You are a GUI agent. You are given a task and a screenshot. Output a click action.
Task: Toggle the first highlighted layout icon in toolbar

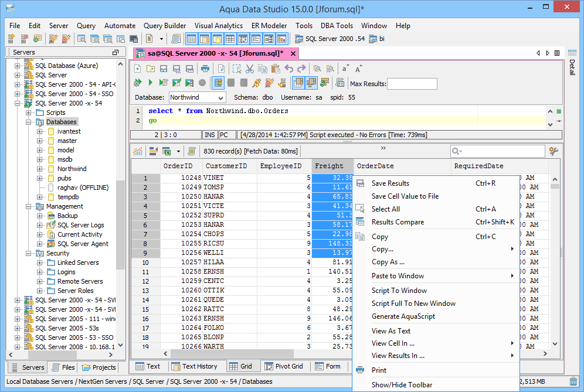(191, 39)
